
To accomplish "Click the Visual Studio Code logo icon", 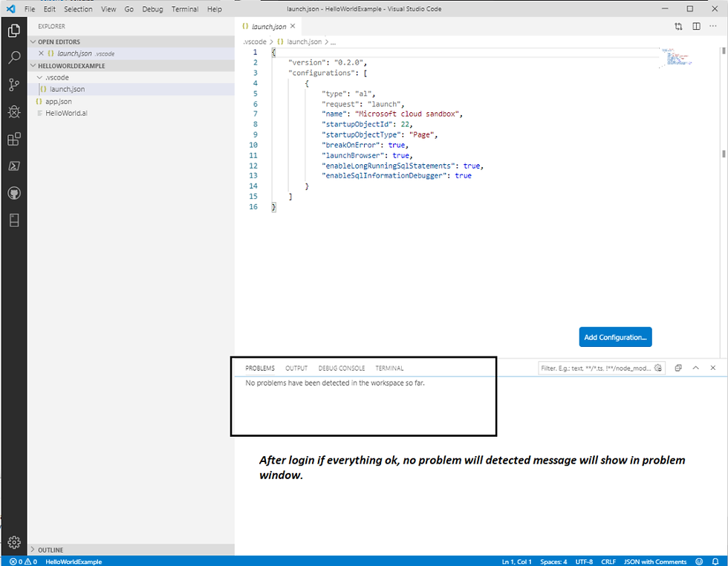I will click(x=10, y=9).
